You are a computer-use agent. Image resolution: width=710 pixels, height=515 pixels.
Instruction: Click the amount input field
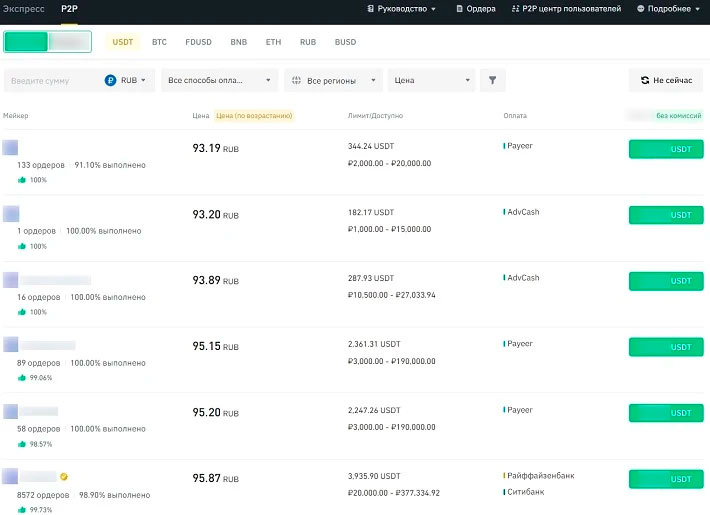50,80
